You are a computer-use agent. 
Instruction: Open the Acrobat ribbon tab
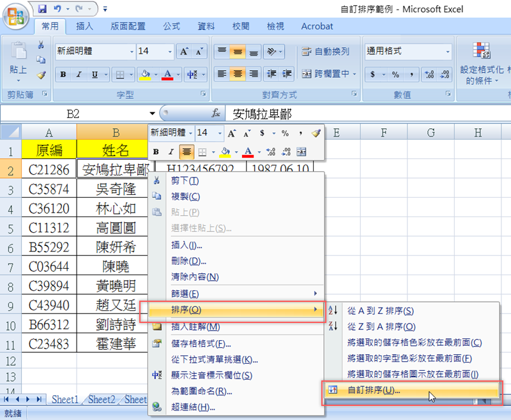tap(317, 26)
